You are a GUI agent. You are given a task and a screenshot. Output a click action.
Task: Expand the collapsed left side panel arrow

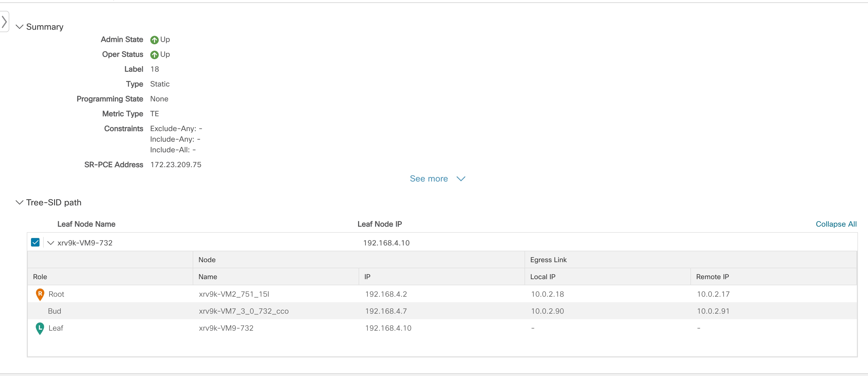tap(5, 21)
